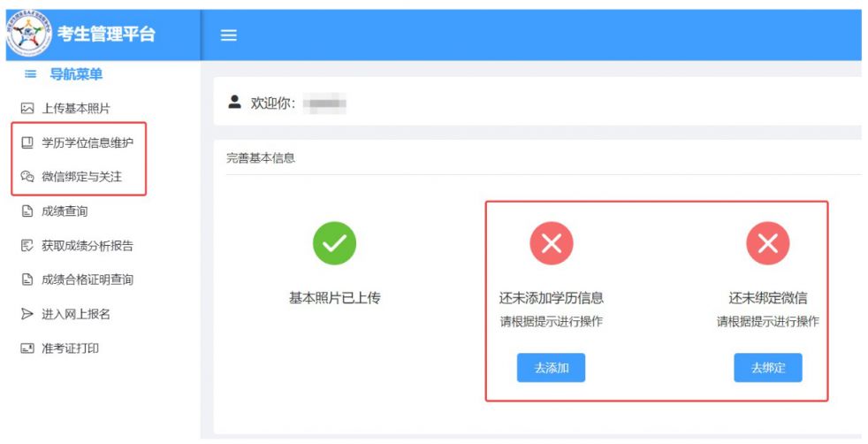Viewport: 868px width, 444px height.
Task: Click the card icon beside 准考证打印
Action: (x=27, y=348)
